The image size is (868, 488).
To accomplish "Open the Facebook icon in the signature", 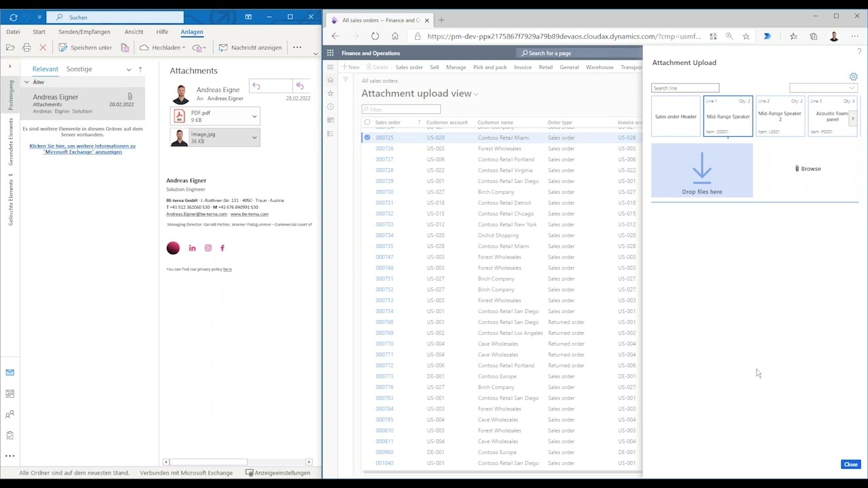I will 222,248.
